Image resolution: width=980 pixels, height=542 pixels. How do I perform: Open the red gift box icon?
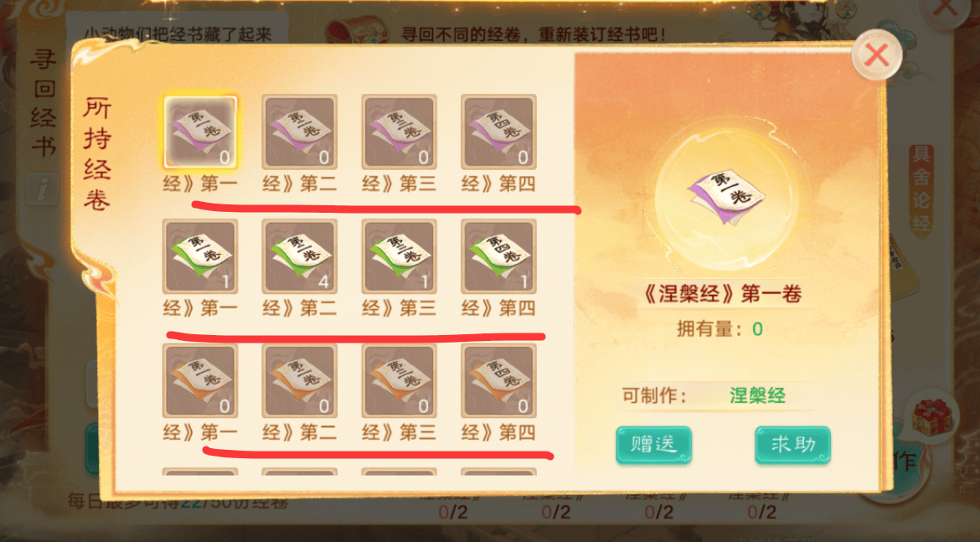[931, 417]
